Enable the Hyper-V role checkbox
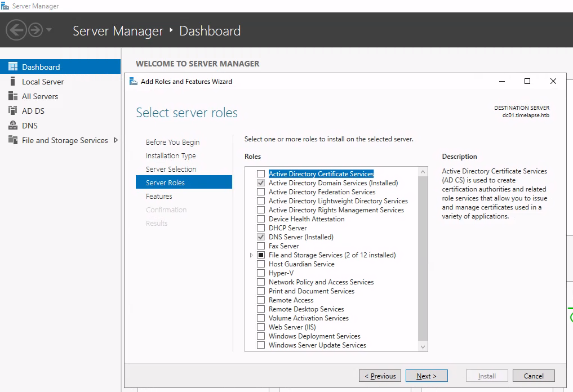The height and width of the screenshot is (392, 573). click(x=261, y=273)
